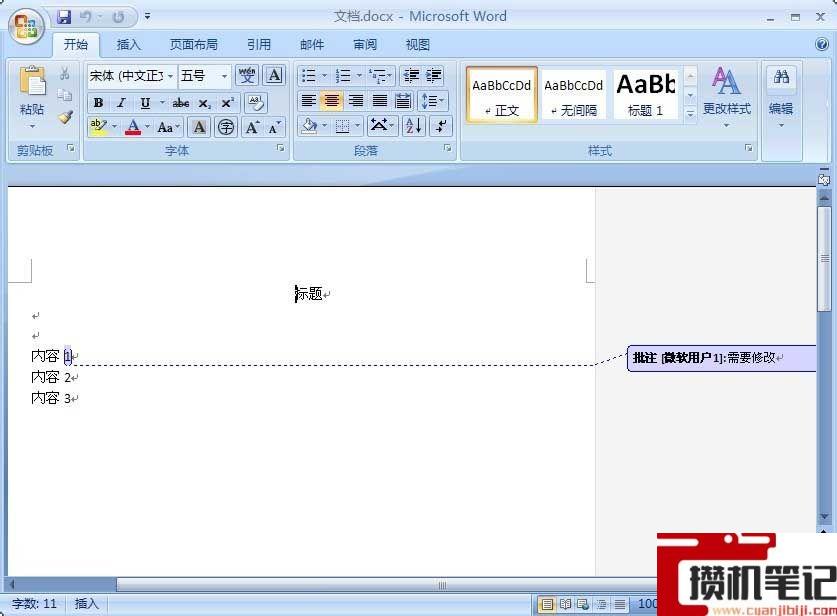
Task: Apply red font color
Action: tap(133, 127)
